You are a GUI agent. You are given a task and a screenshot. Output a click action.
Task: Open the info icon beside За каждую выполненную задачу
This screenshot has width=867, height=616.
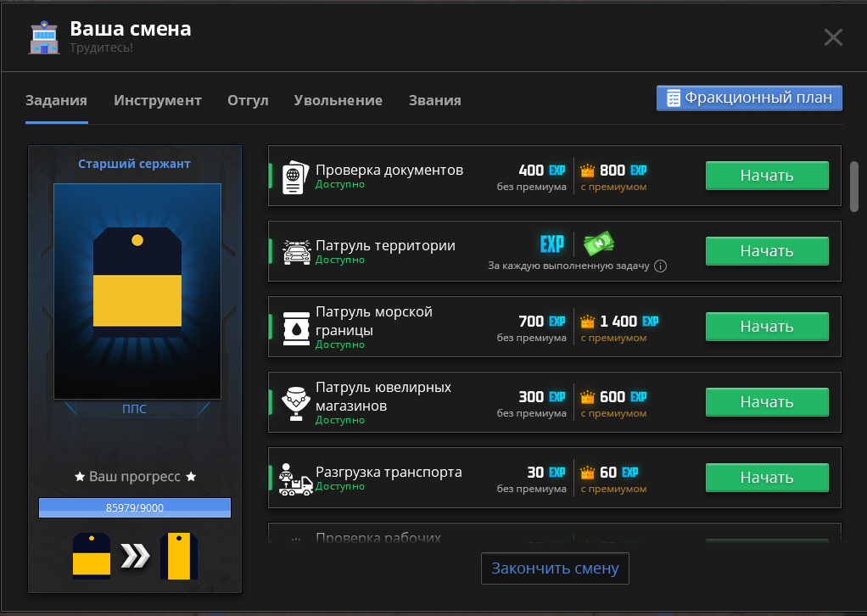660,266
